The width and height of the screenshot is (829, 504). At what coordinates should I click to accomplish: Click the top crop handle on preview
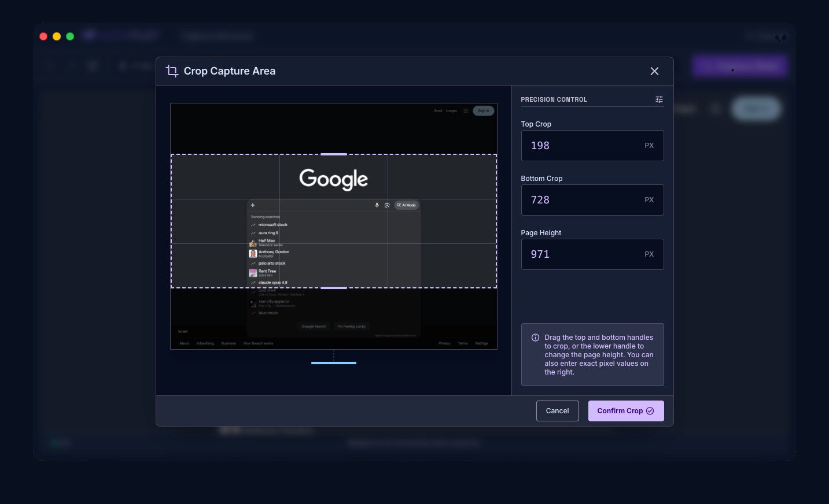click(x=334, y=154)
